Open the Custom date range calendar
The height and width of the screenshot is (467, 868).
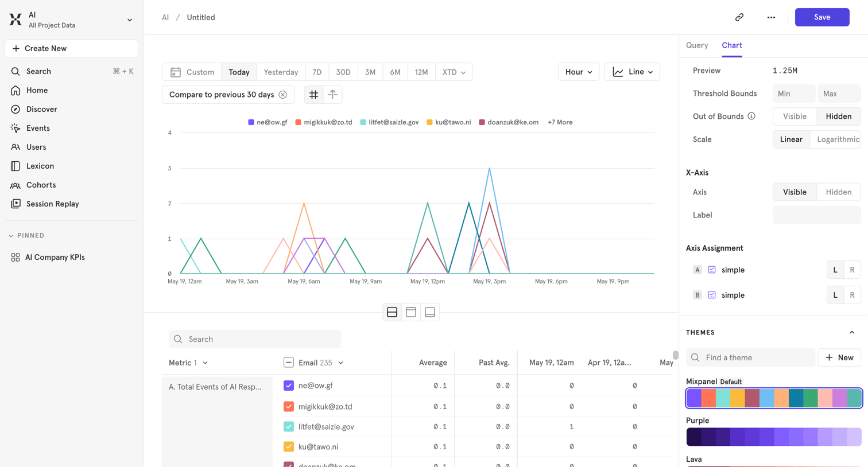192,72
